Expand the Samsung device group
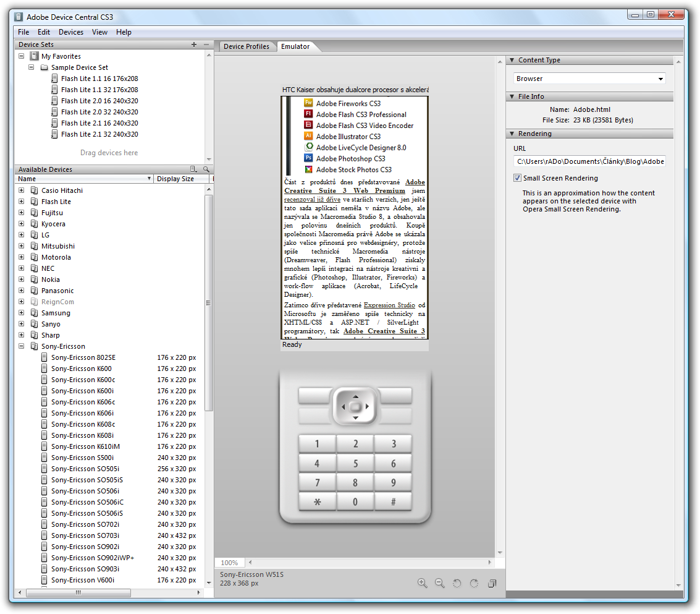 point(22,313)
